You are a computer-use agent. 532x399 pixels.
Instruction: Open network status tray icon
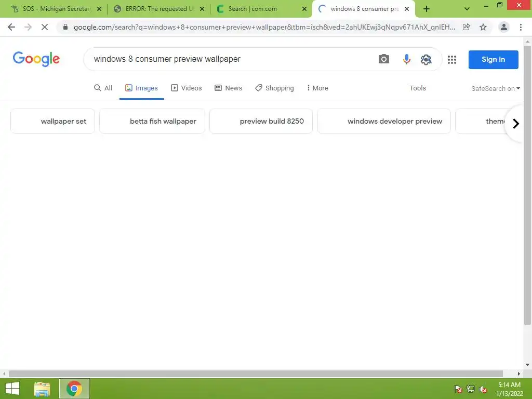click(471, 389)
